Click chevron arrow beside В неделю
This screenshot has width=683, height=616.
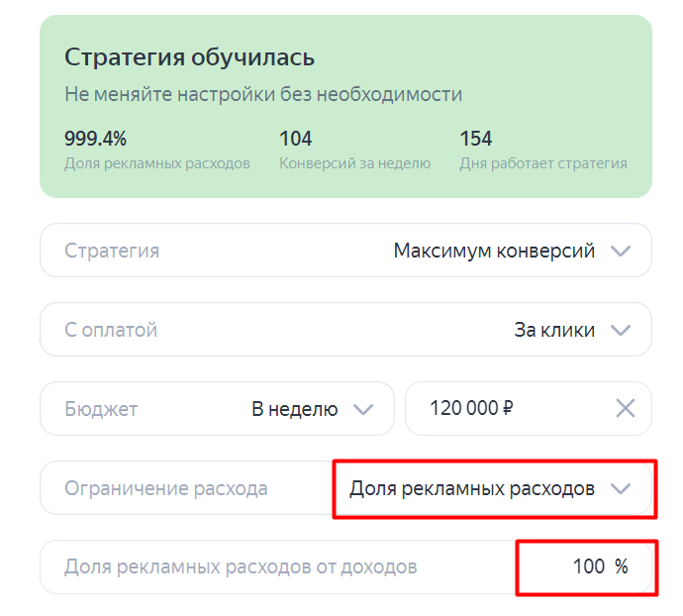[363, 408]
